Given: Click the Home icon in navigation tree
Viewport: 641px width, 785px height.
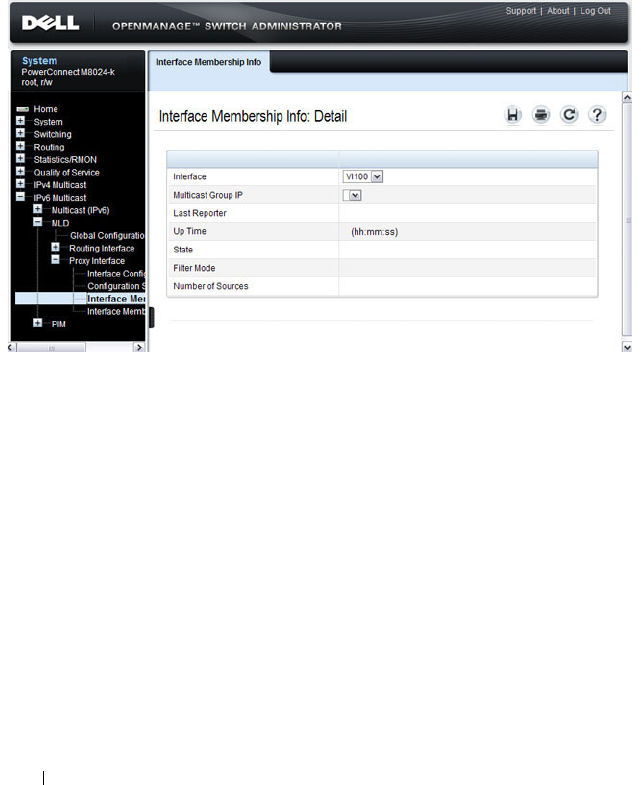Looking at the screenshot, I should [23, 109].
